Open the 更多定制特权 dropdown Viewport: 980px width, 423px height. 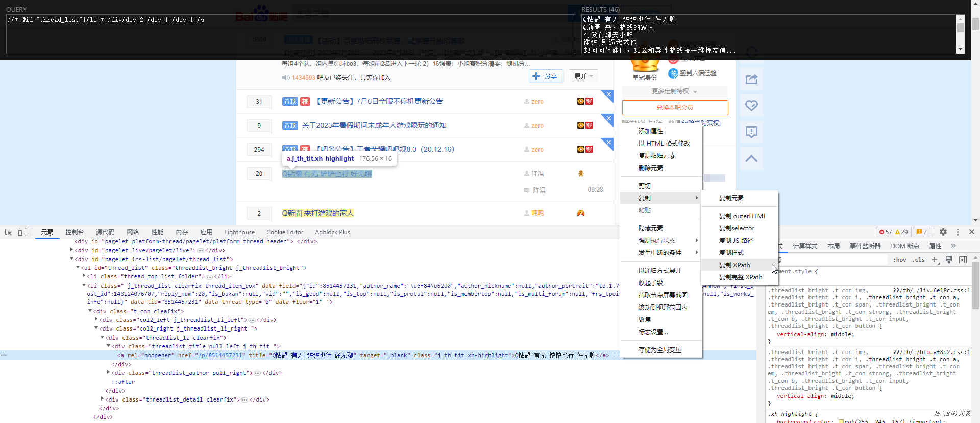click(674, 91)
